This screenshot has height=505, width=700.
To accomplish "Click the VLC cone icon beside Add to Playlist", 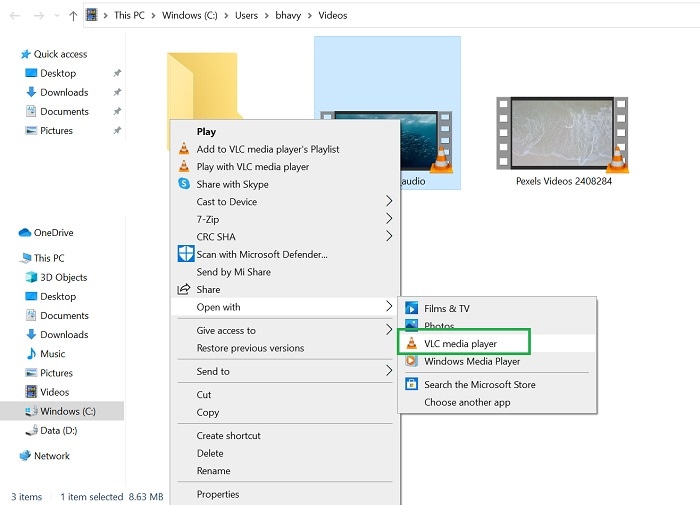I will (x=184, y=149).
